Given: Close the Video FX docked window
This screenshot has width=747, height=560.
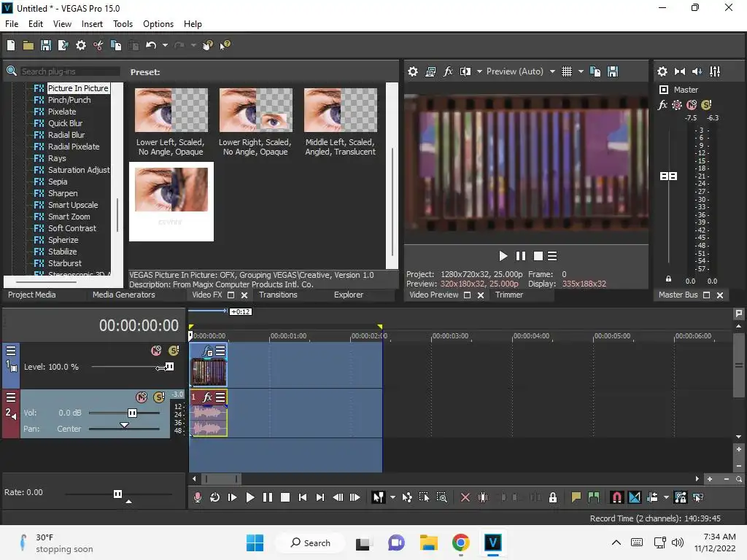Looking at the screenshot, I should pyautogui.click(x=244, y=295).
